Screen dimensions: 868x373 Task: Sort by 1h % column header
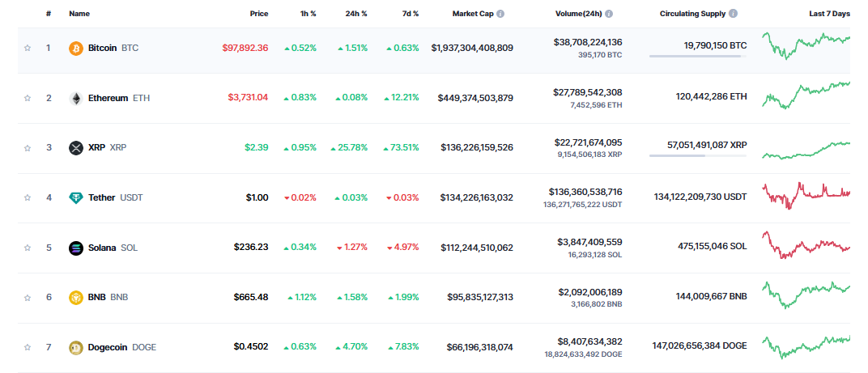click(x=307, y=14)
